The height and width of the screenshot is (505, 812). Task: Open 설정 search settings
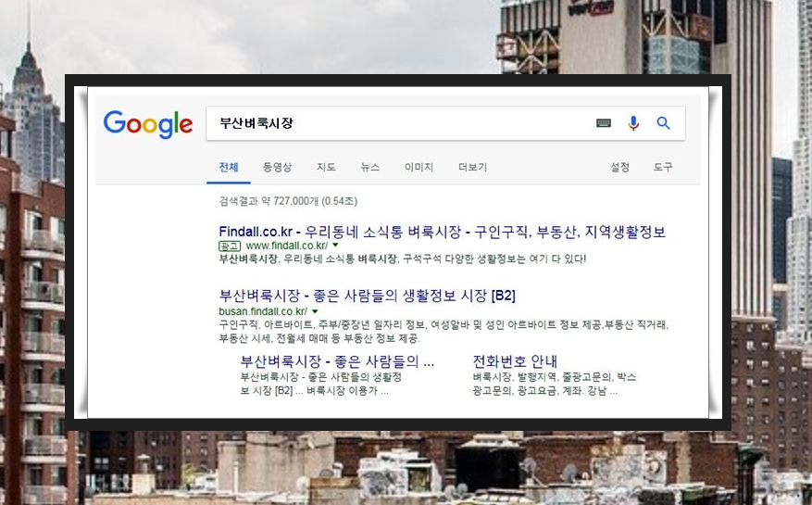click(x=619, y=167)
